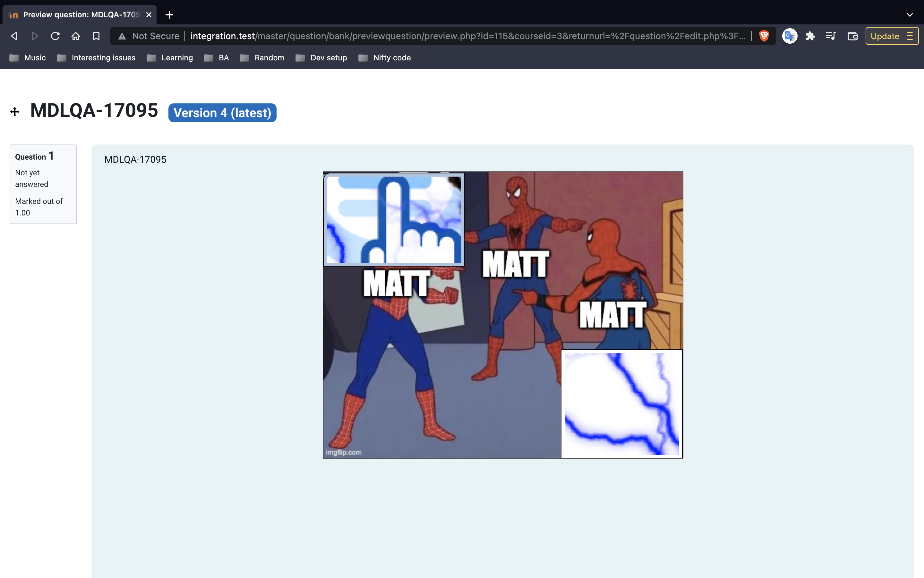Click the Version 4 (latest) badge
The image size is (924, 578).
(x=222, y=113)
